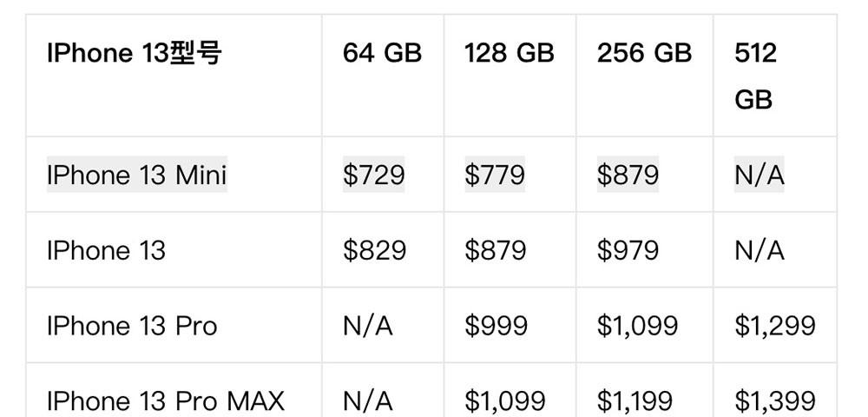The height and width of the screenshot is (417, 868).
Task: Click the $729 price cell
Action: [374, 175]
